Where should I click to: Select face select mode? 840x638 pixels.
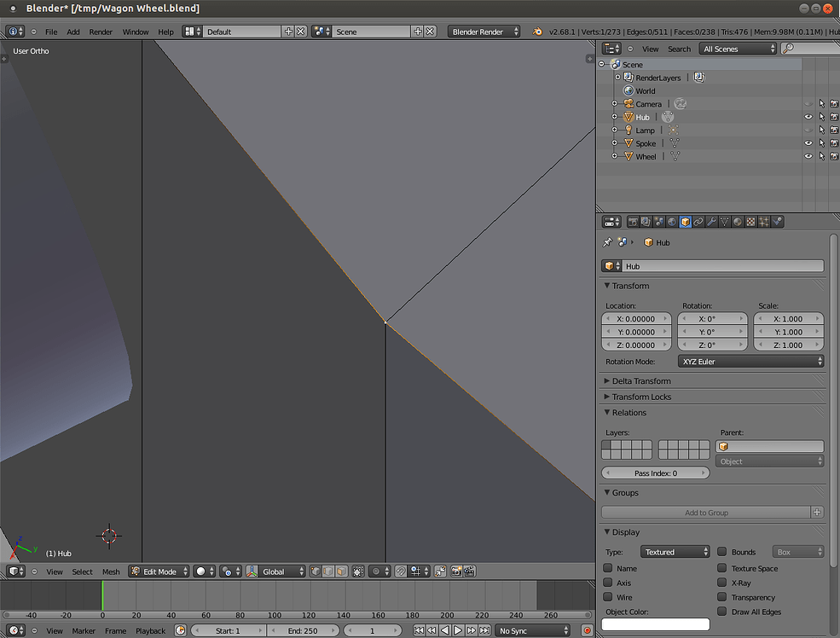pos(341,571)
